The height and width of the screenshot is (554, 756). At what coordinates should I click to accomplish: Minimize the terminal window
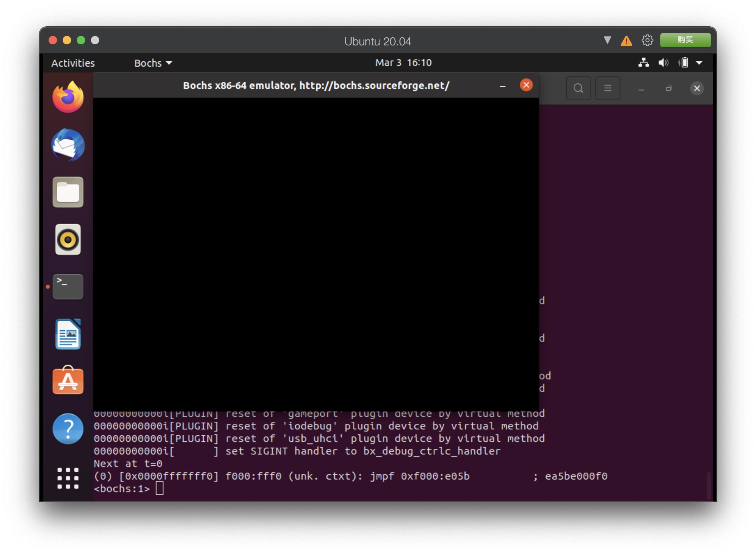click(x=641, y=89)
